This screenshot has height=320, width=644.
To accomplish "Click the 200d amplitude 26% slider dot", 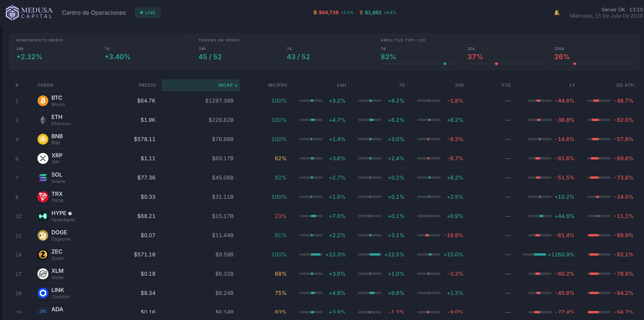I will [575, 64].
